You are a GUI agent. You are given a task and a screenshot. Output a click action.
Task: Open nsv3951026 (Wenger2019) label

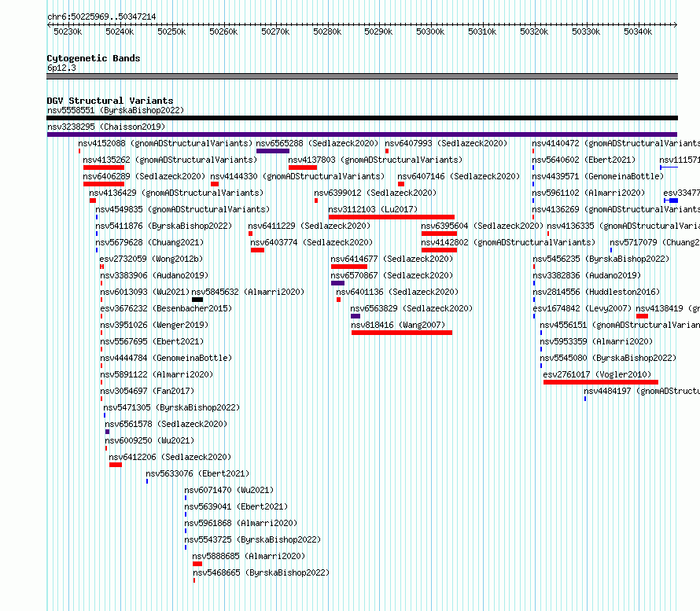click(x=154, y=325)
